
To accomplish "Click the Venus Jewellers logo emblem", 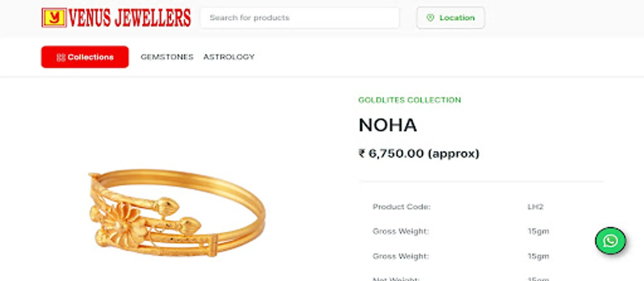I will coord(54,18).
